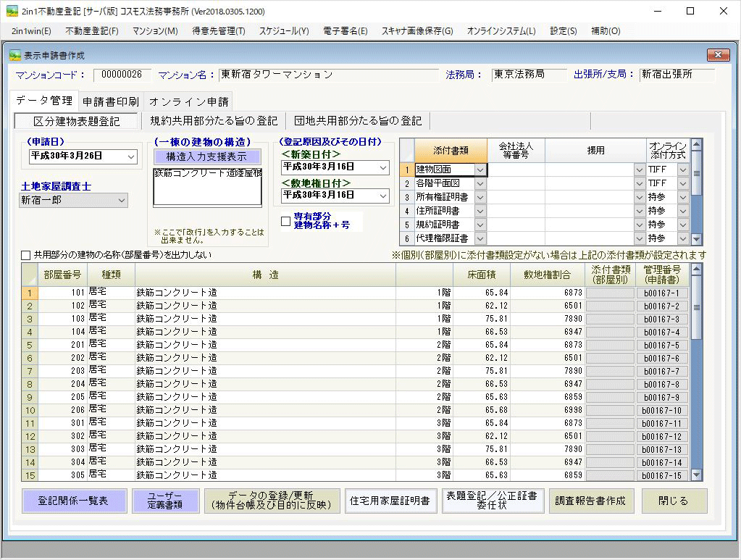
Task: Close the 表示申請書作成 inner window
Action: click(717, 55)
